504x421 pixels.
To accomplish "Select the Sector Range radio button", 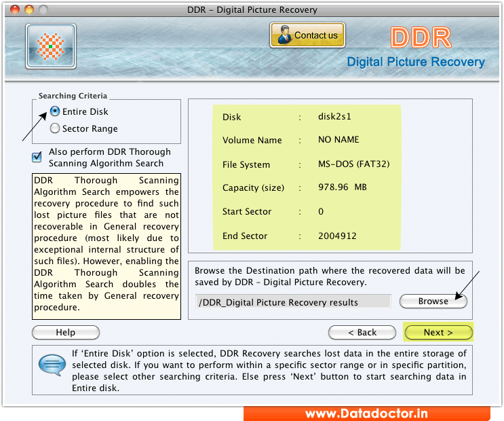I will 55,128.
